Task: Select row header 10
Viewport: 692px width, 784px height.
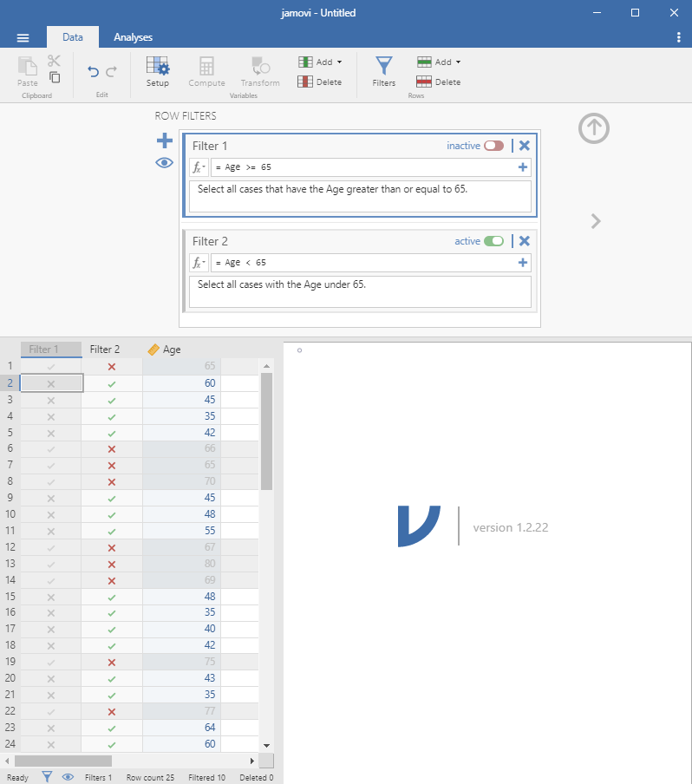Action: 10,514
